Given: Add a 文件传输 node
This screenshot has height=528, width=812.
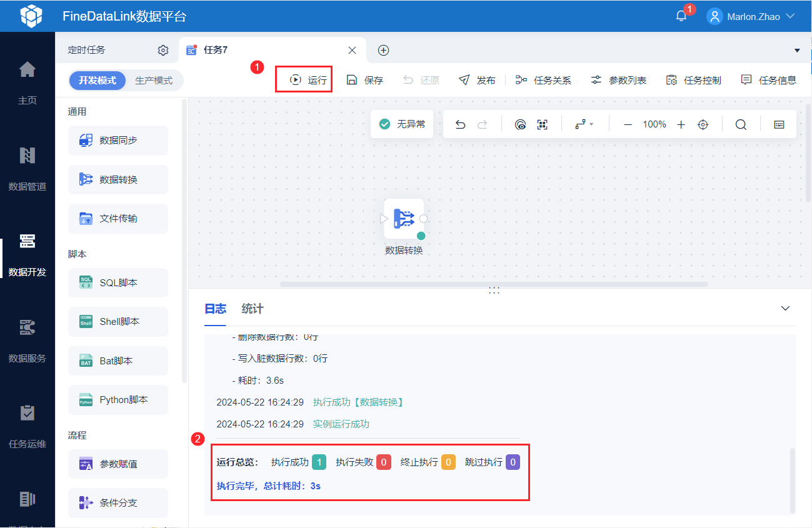Looking at the screenshot, I should click(118, 219).
